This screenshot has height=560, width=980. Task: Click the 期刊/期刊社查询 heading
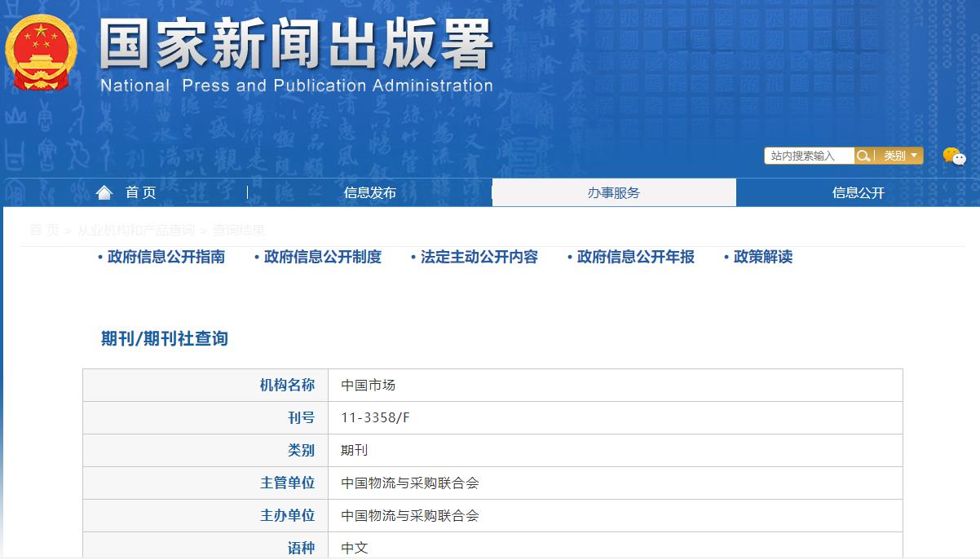[x=165, y=338]
